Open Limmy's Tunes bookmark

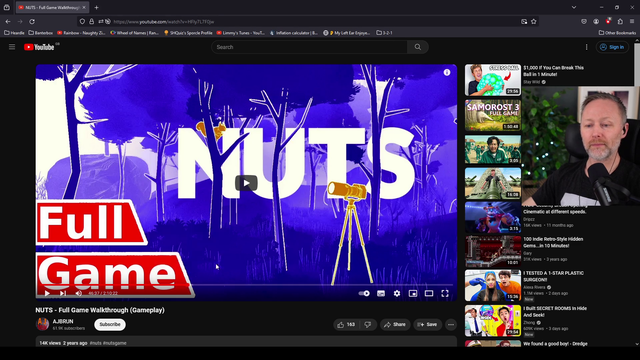coord(241,33)
